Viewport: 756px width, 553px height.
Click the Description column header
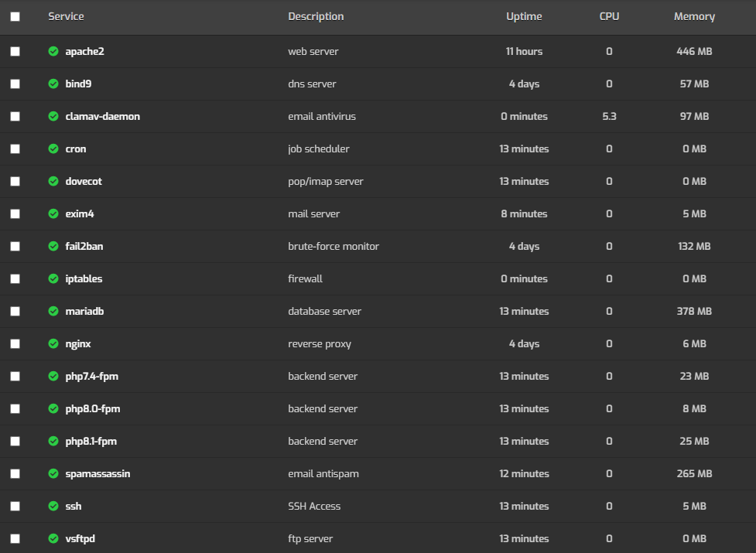coord(316,17)
